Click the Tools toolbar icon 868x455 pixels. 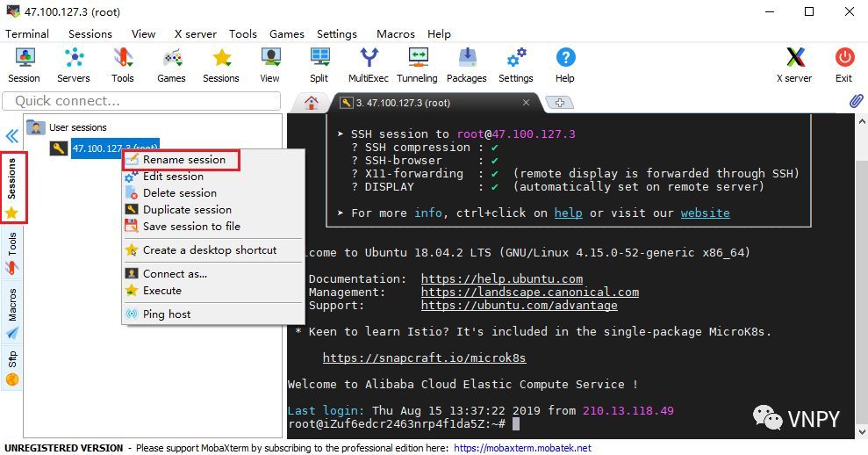coord(122,65)
